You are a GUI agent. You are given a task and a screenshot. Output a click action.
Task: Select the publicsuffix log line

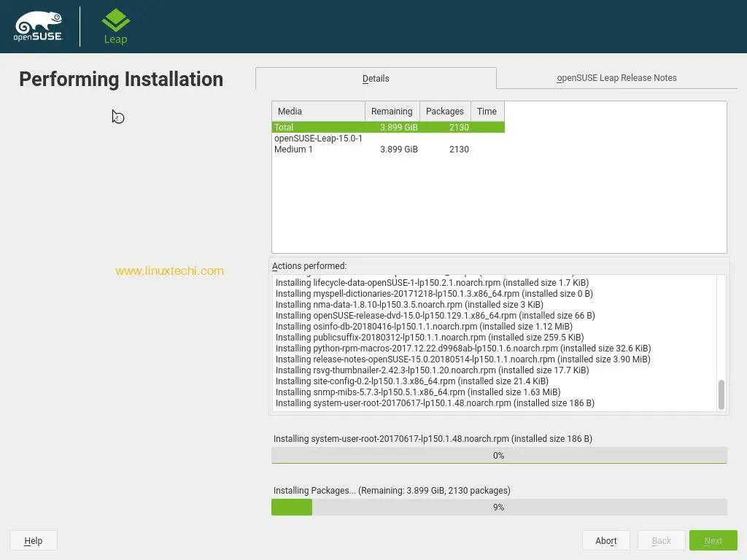click(430, 337)
